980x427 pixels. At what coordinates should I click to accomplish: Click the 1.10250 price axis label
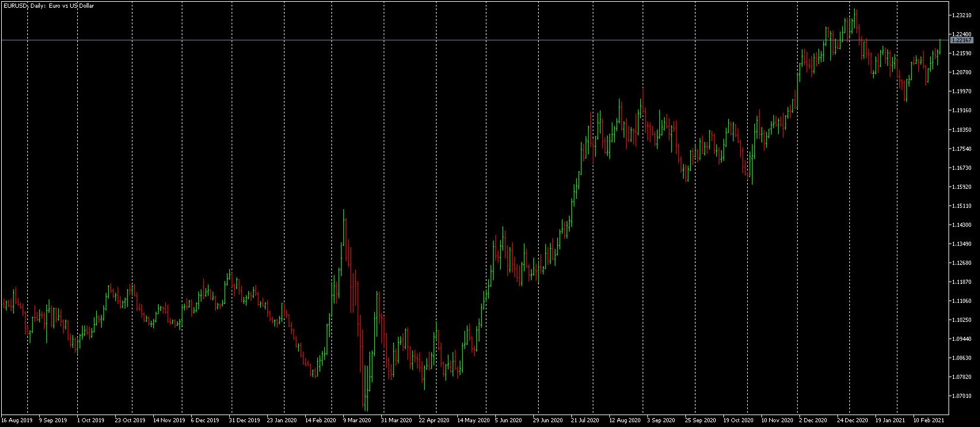(x=961, y=320)
